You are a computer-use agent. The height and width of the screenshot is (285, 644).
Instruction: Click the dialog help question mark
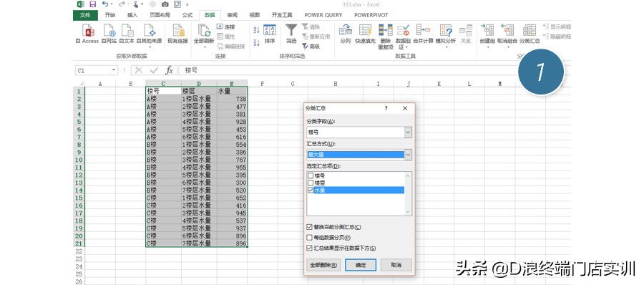pyautogui.click(x=386, y=108)
